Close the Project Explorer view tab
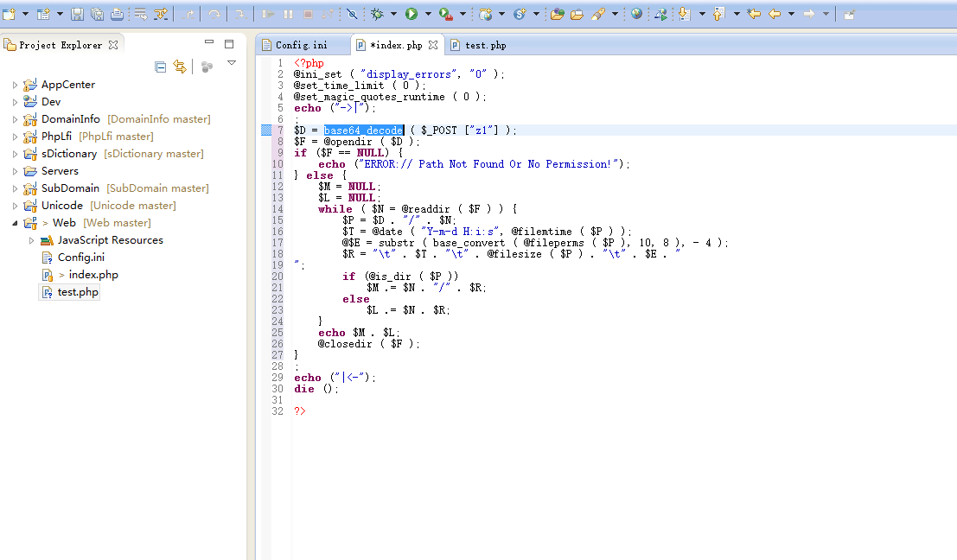Viewport: 957px width, 560px height. pos(113,45)
